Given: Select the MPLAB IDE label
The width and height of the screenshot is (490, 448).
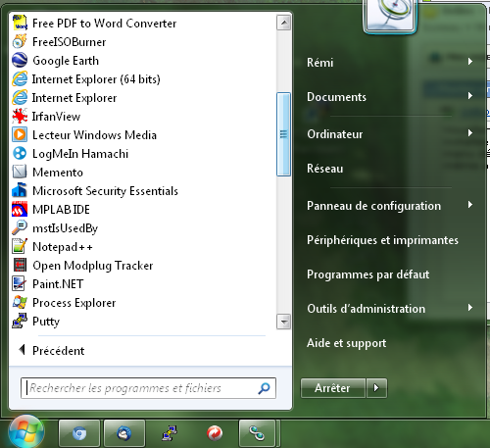Looking at the screenshot, I should tap(61, 210).
